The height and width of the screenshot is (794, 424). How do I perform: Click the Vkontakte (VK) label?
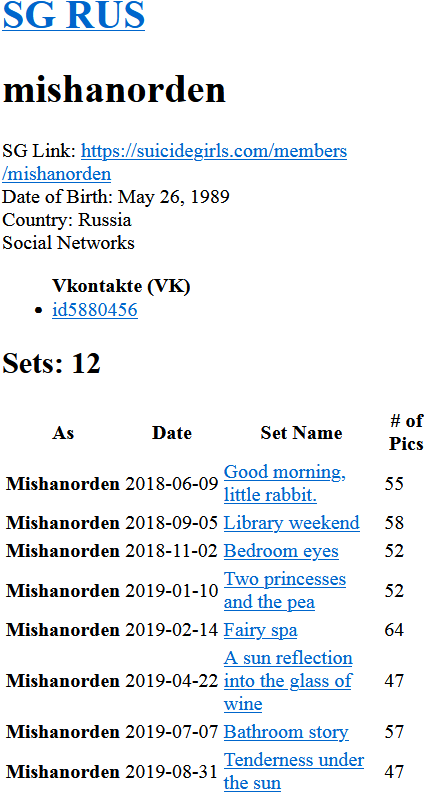tap(121, 286)
